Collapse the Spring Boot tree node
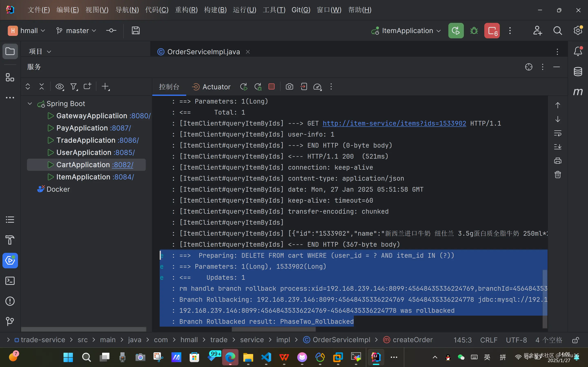Image resolution: width=588 pixels, height=367 pixels. [30, 104]
